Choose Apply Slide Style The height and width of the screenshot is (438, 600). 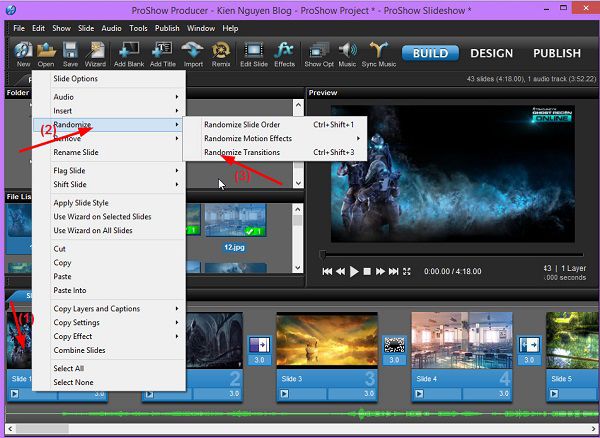tap(109, 203)
